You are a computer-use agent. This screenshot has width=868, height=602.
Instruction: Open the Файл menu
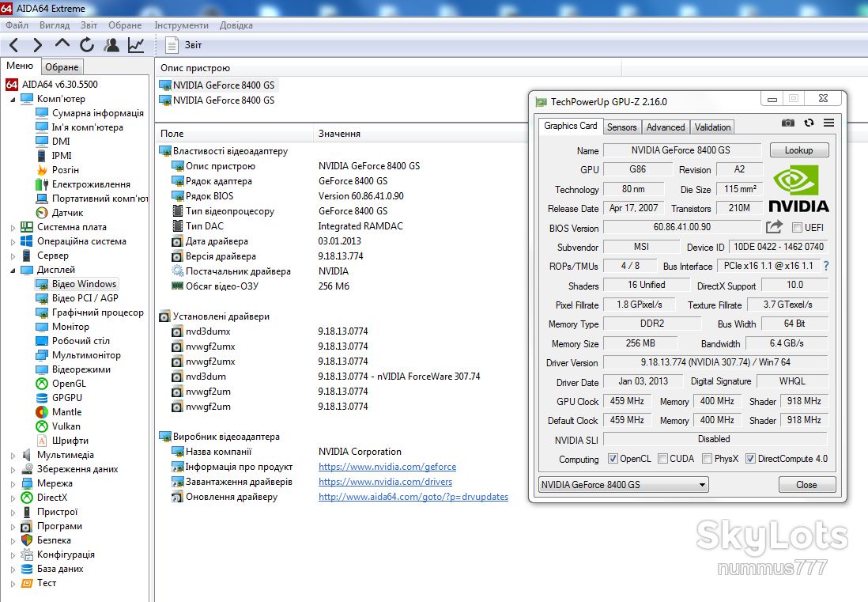[17, 25]
